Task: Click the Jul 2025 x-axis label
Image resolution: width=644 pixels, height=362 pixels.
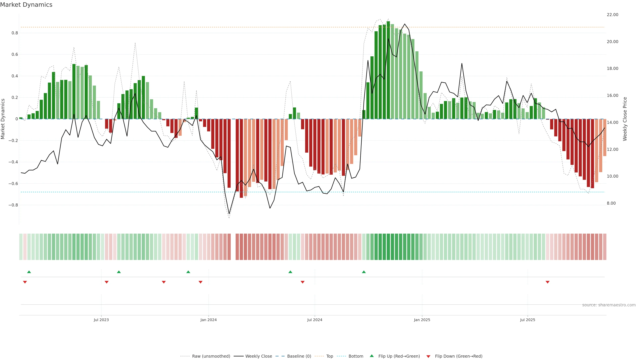Action: [x=527, y=320]
